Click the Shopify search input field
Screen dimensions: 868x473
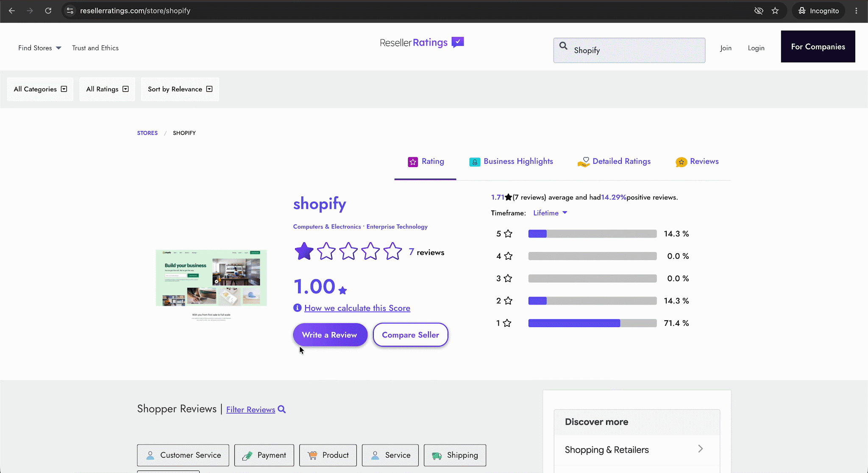(x=629, y=50)
